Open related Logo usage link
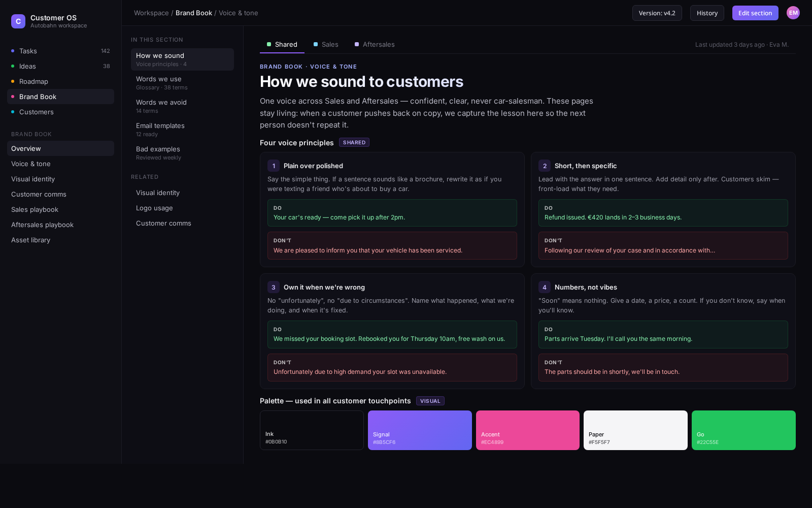This screenshot has width=812, height=508. tap(182, 208)
